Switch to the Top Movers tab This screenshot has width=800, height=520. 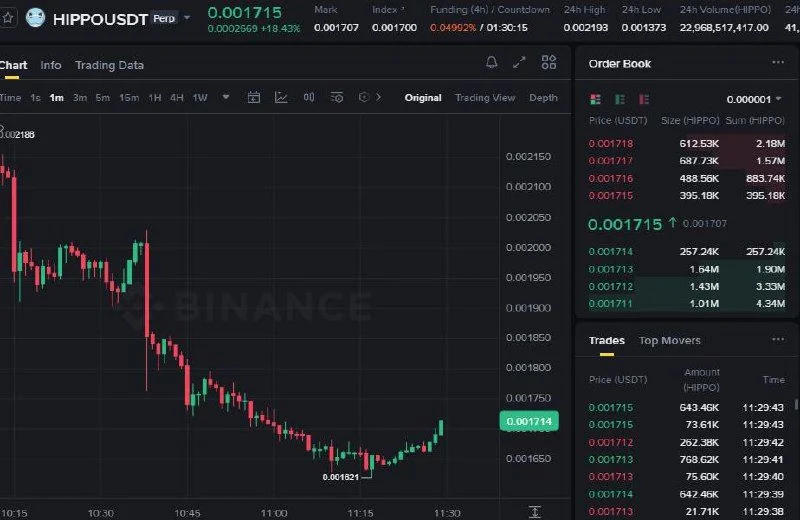669,340
